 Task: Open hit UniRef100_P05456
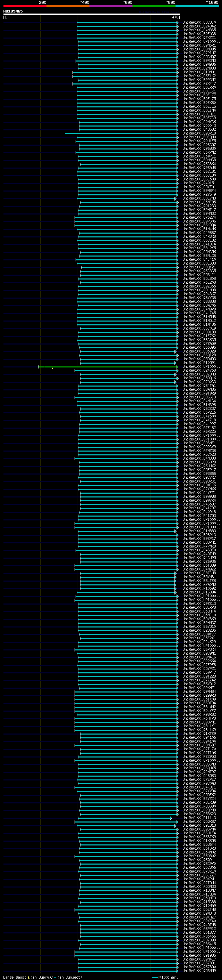[199, 936]
